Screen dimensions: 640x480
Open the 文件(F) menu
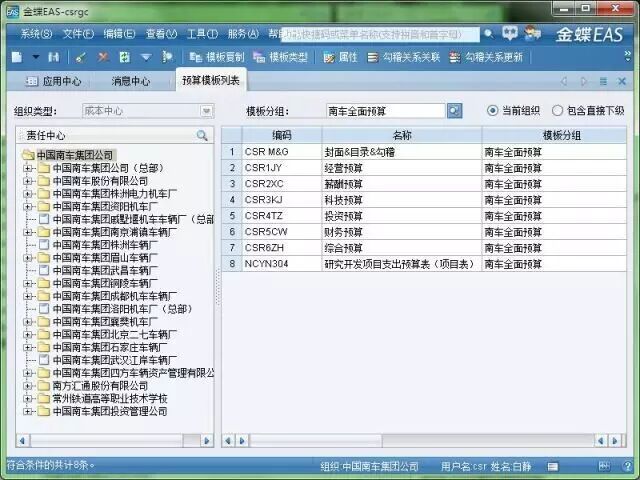(x=78, y=34)
